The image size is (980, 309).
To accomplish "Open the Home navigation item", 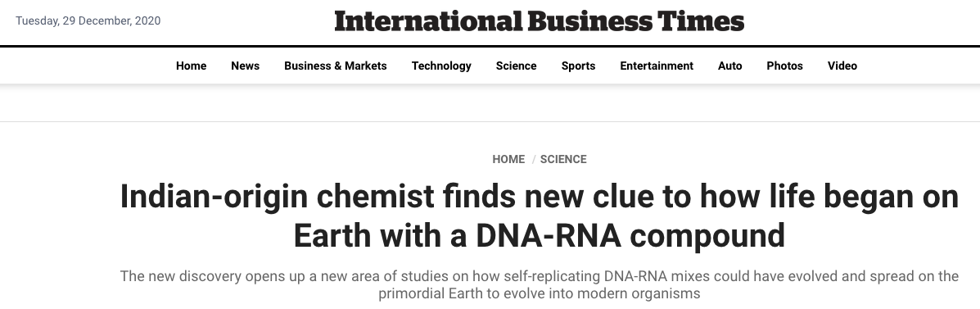I will [192, 66].
